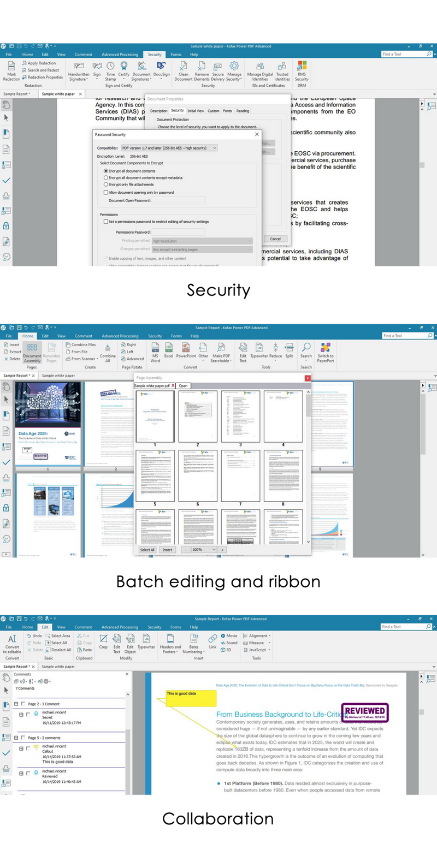
Task: Open the Compatibility PDF version dropdown
Action: pos(214,148)
